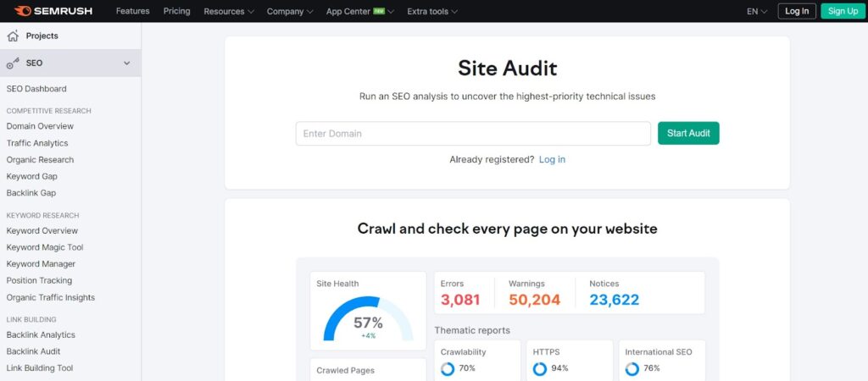
Task: Click the Site Health 57% value
Action: (368, 323)
